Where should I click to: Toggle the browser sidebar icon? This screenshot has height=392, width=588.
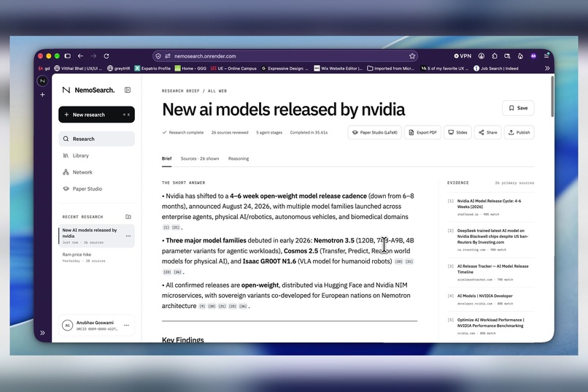point(68,56)
